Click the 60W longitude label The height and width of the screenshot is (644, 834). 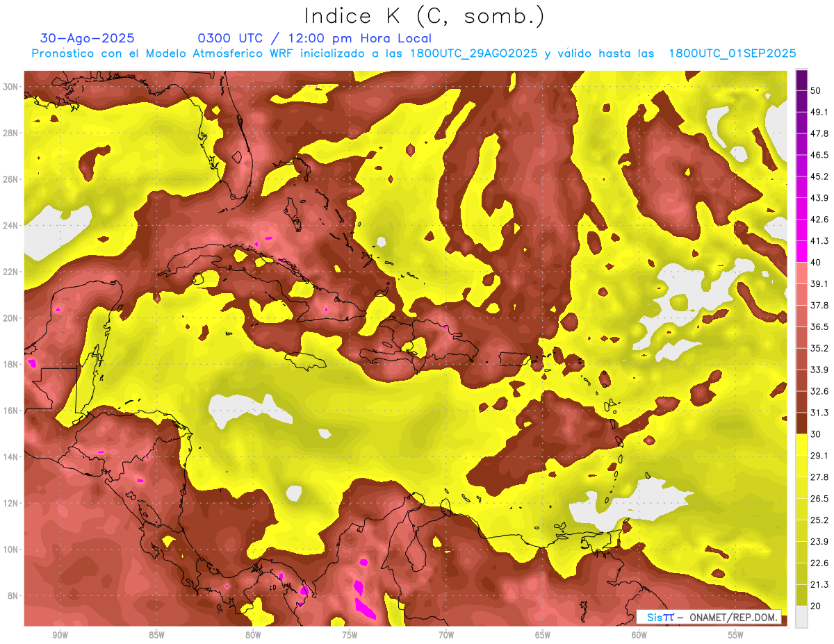coord(639,635)
